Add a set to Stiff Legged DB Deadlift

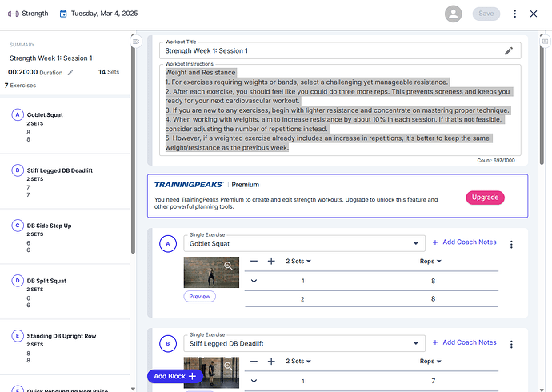click(271, 362)
